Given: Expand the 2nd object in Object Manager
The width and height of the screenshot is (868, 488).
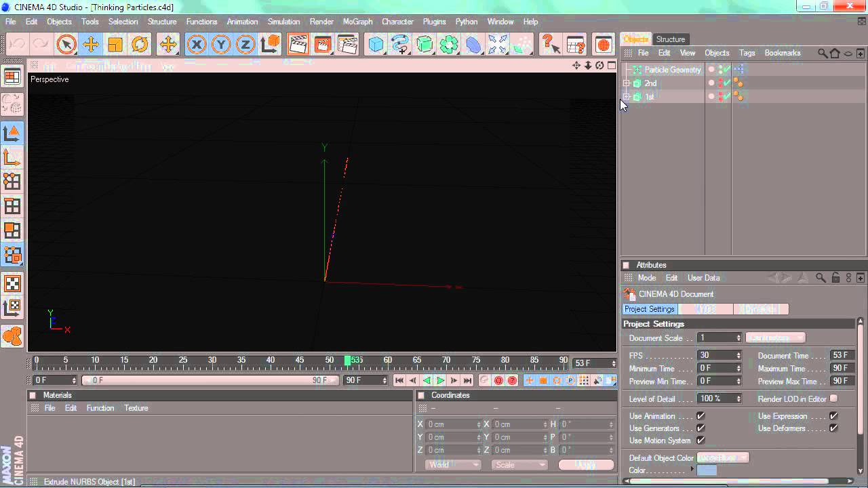Looking at the screenshot, I should (x=627, y=83).
